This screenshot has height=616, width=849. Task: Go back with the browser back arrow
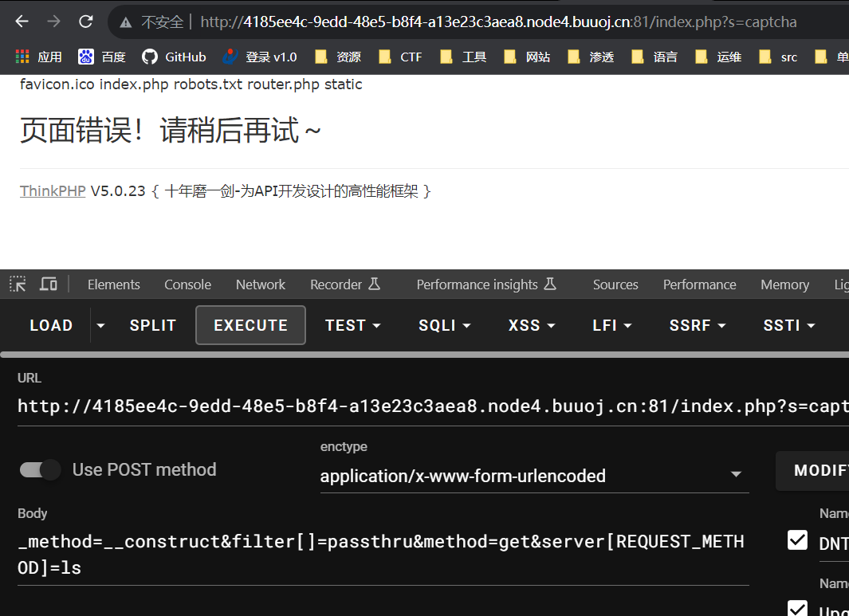pyautogui.click(x=22, y=22)
